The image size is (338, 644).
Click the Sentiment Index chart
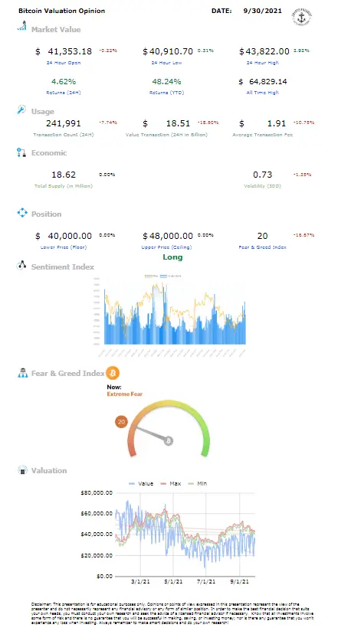coord(171,315)
